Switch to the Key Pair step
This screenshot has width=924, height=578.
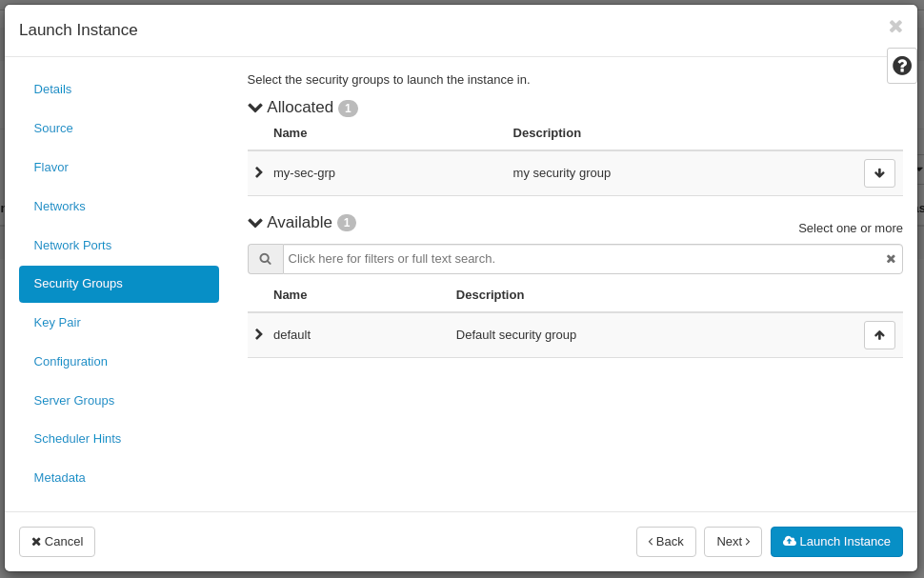click(56, 322)
